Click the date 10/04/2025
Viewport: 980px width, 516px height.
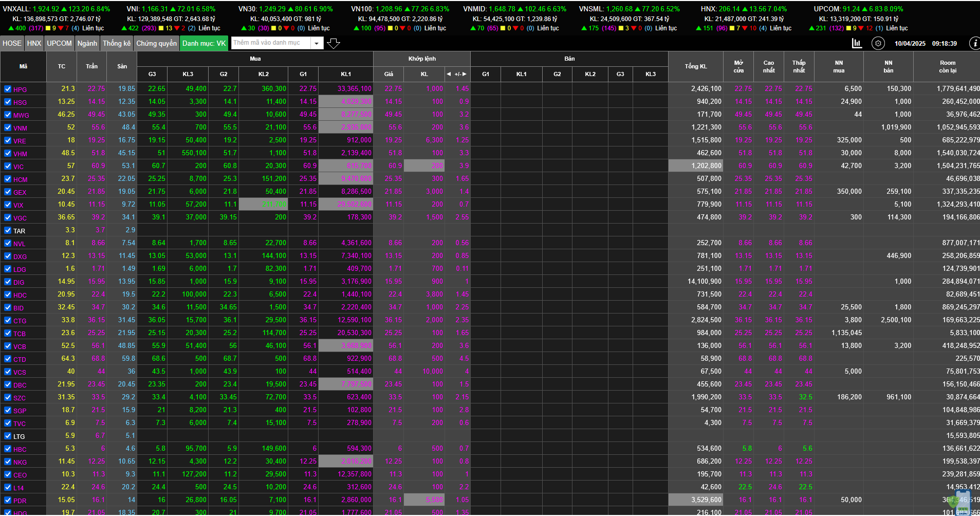(x=910, y=44)
